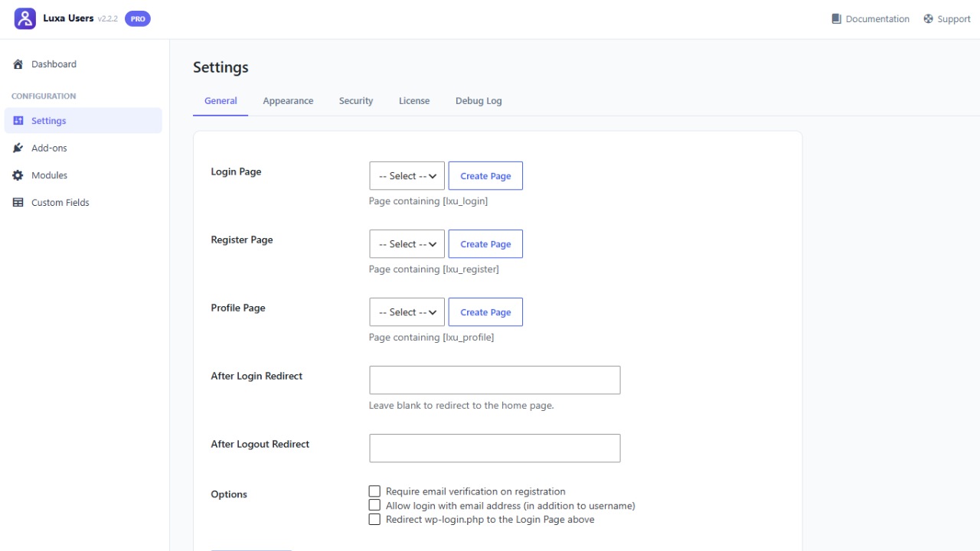Click the v2.2.2 version label

point(108,19)
